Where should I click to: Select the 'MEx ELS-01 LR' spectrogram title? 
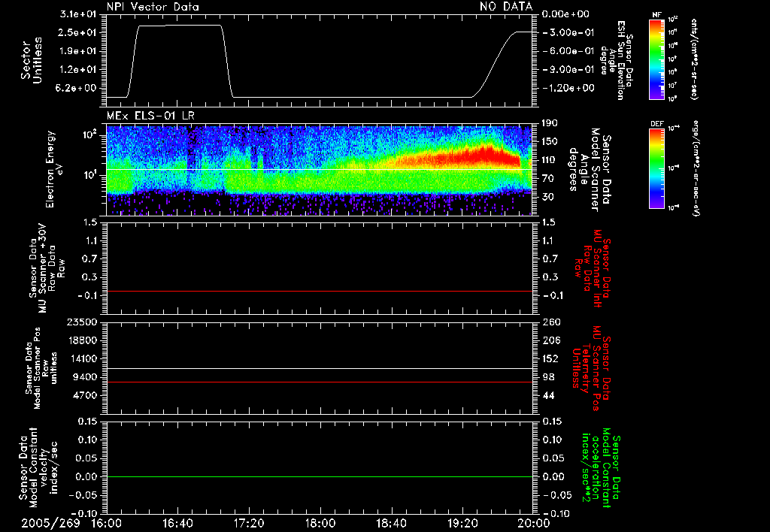point(150,116)
